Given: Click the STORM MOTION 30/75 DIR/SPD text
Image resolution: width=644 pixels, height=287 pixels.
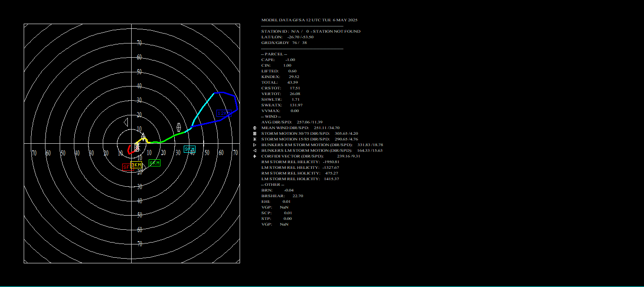Looking at the screenshot, I should pos(295,133).
